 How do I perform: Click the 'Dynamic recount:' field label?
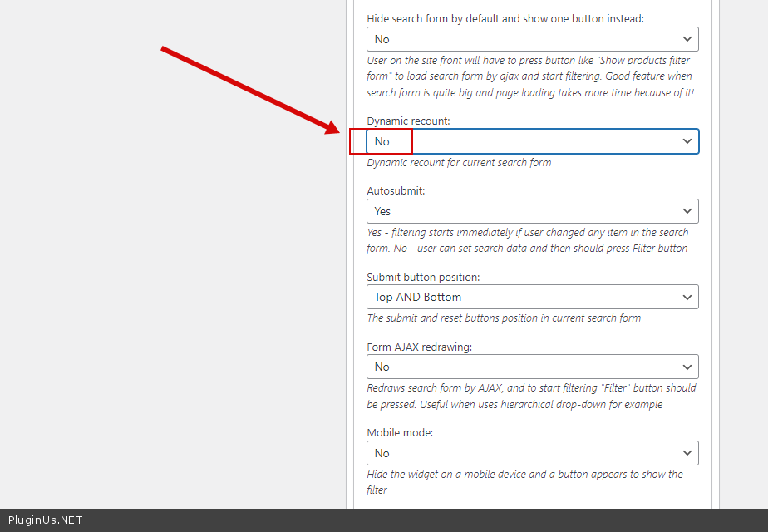coord(408,121)
